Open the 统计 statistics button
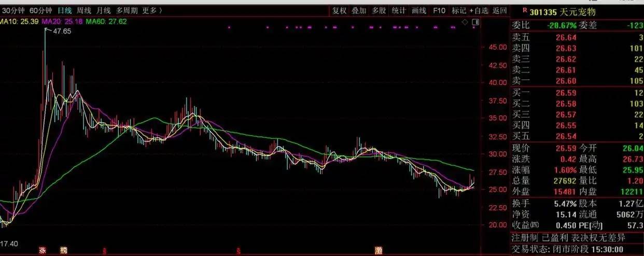The image size is (644, 256). click(399, 10)
